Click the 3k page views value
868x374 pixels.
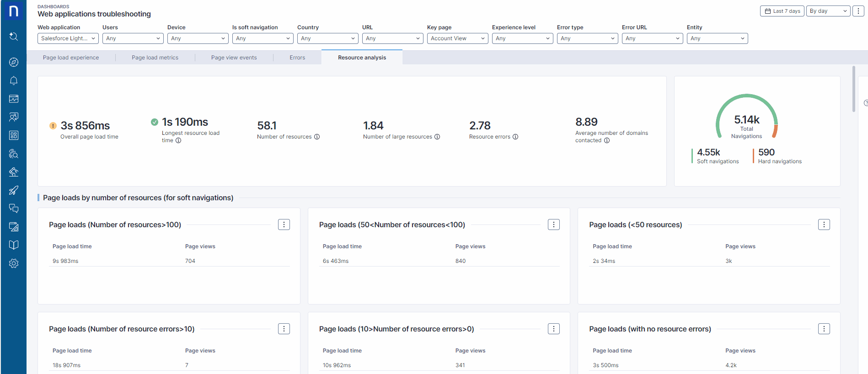coord(729,261)
